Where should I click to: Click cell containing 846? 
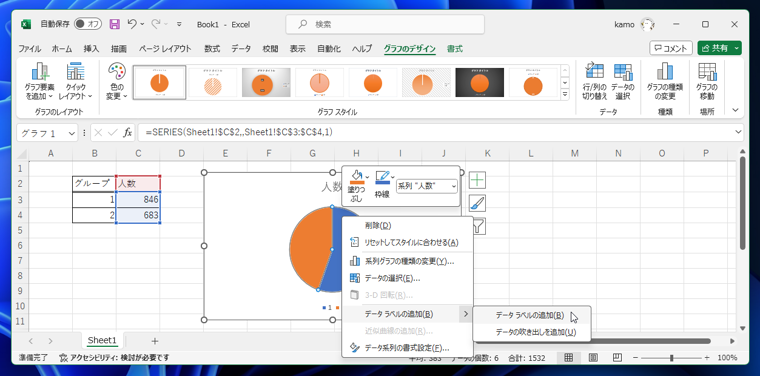[x=138, y=200]
